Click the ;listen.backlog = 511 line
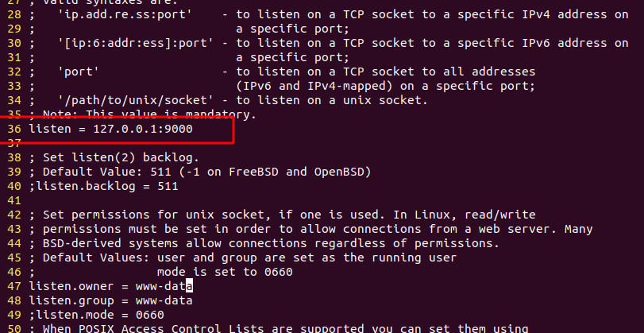Viewport: 644px width, 333px height. pos(103,186)
